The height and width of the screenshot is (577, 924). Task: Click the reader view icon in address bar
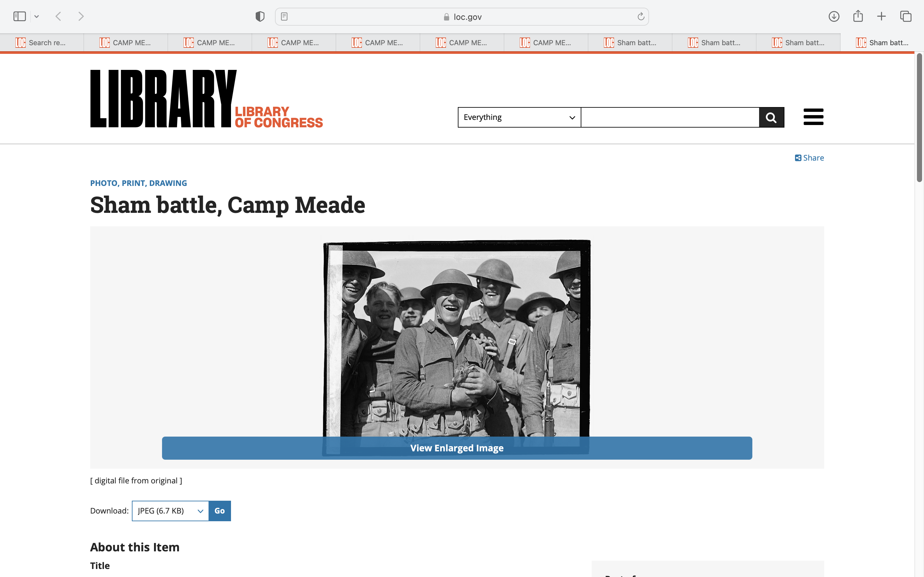[284, 16]
